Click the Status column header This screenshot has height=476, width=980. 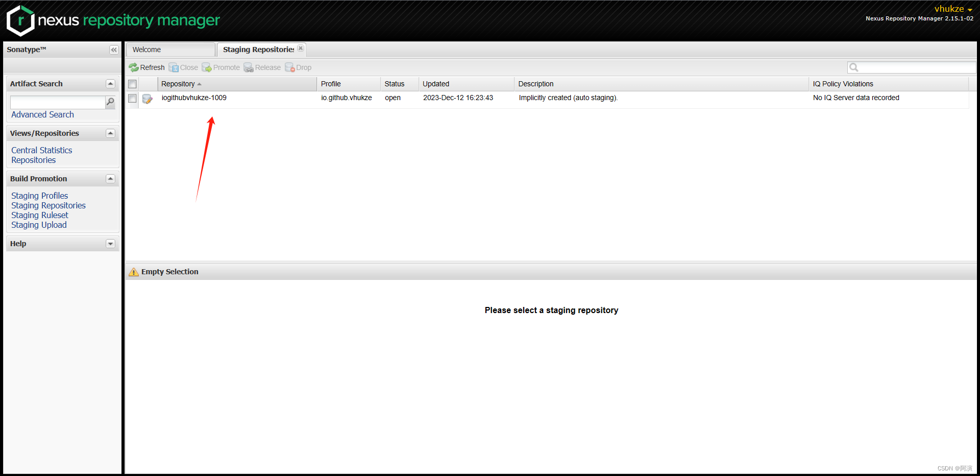[x=400, y=84]
